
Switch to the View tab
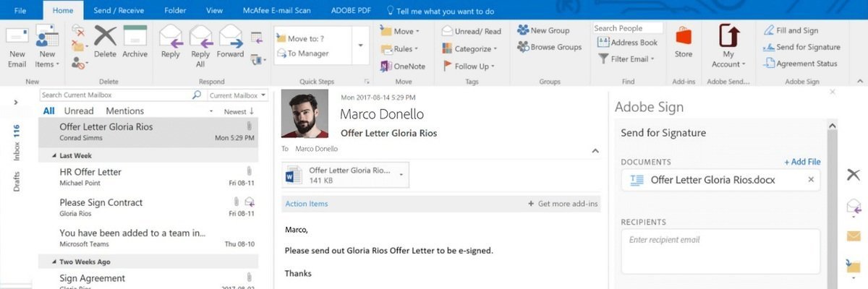pos(214,11)
